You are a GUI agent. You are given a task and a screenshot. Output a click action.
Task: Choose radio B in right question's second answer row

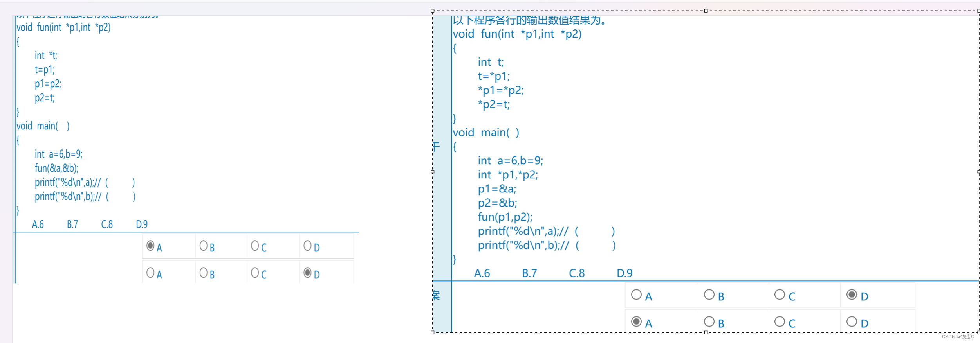click(x=709, y=321)
